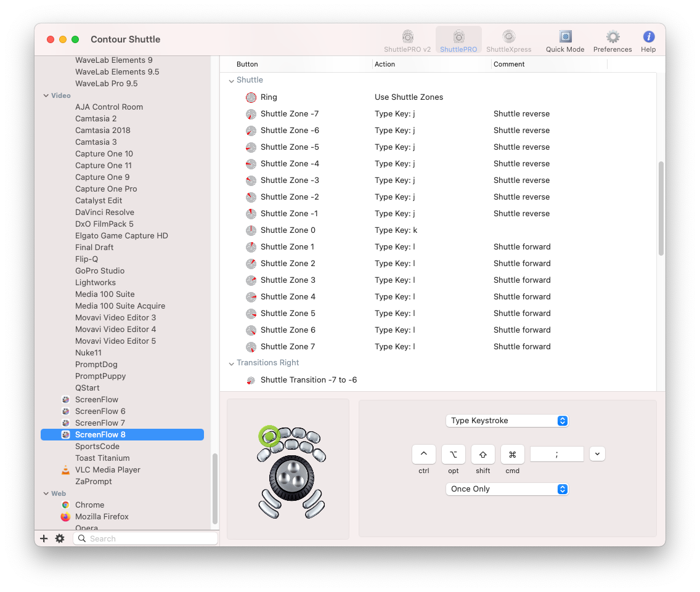Open Quick Mode

click(565, 41)
